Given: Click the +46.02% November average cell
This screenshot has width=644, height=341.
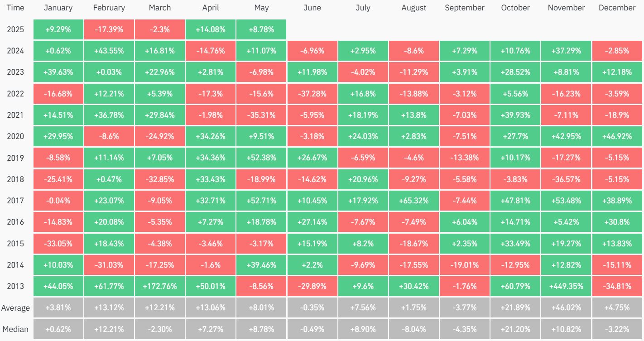Looking at the screenshot, I should (566, 308).
